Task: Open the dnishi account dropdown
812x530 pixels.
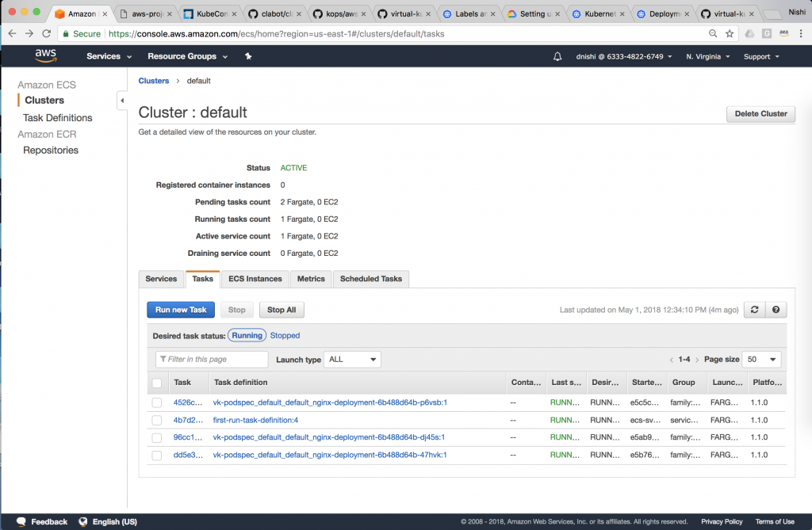Action: [624, 56]
